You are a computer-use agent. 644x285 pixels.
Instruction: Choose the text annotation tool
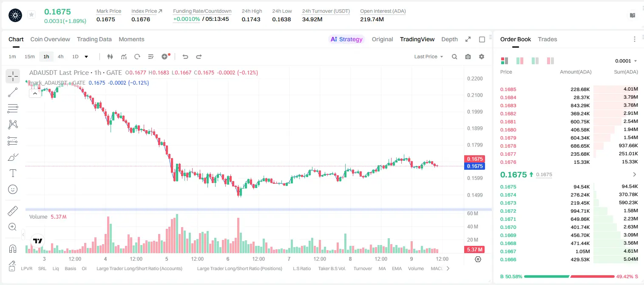(x=13, y=173)
